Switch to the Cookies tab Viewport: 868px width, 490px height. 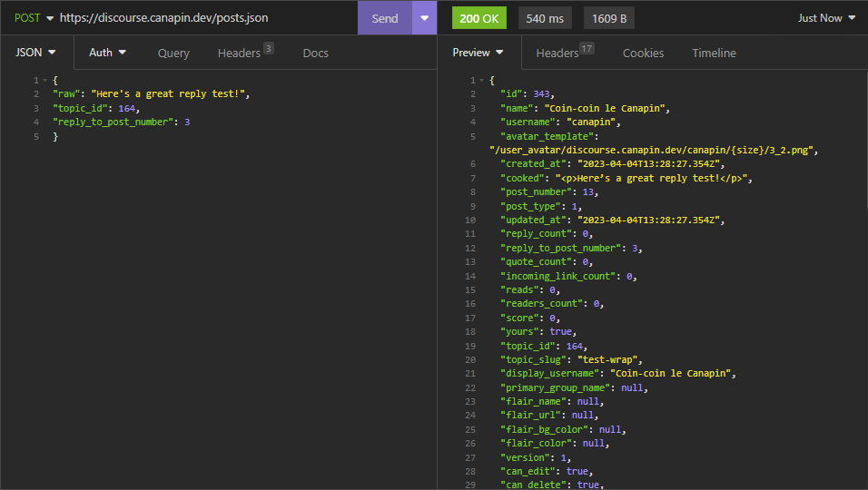click(x=643, y=54)
